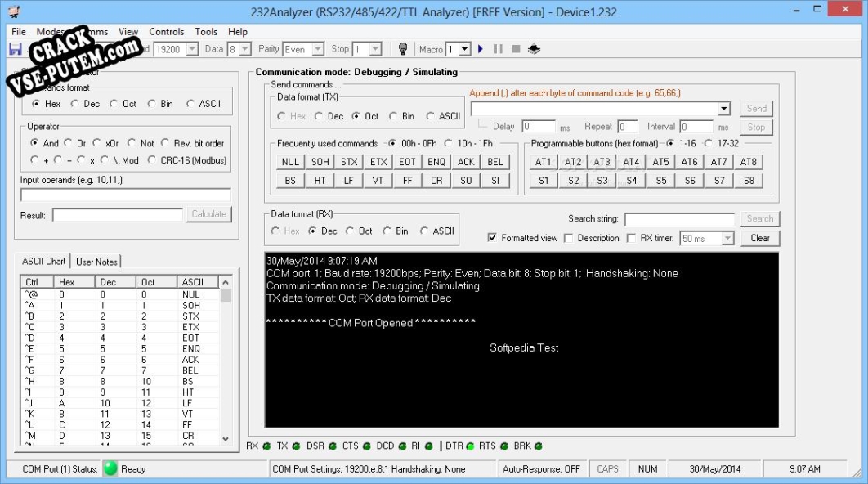Click the light bulb toolbar icon
This screenshot has width=868, height=484.
[403, 49]
